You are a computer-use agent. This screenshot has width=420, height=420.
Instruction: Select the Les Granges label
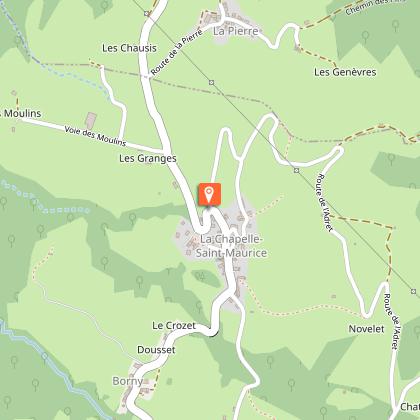point(148,158)
